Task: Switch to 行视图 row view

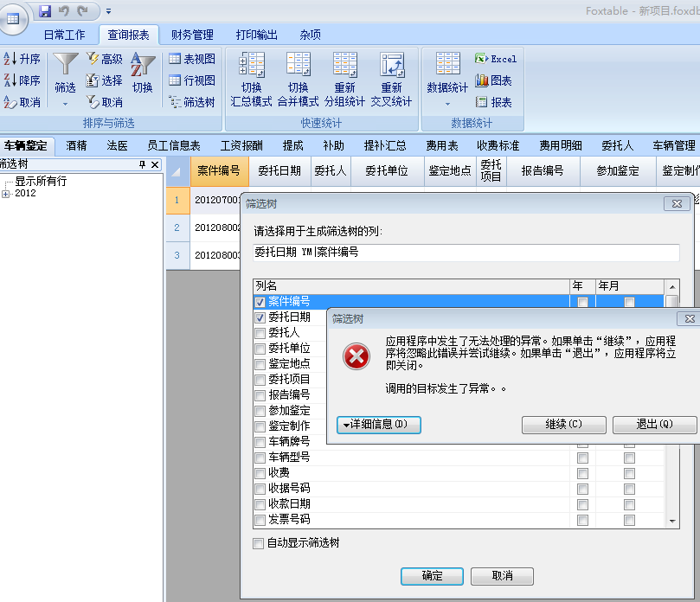Action: pyautogui.click(x=175, y=80)
